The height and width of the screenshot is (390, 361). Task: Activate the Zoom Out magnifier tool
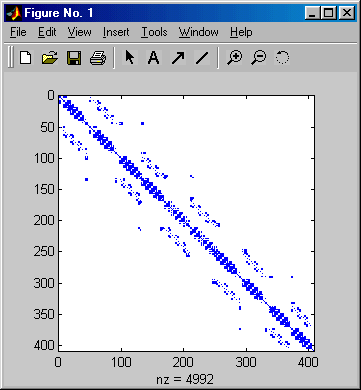click(x=258, y=58)
